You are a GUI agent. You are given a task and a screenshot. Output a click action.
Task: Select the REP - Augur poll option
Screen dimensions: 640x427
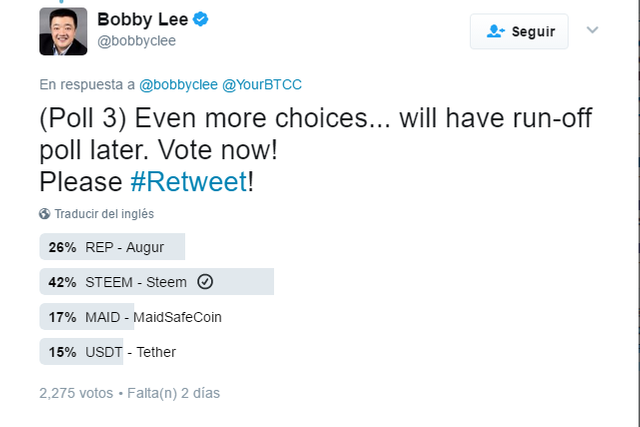click(112, 247)
